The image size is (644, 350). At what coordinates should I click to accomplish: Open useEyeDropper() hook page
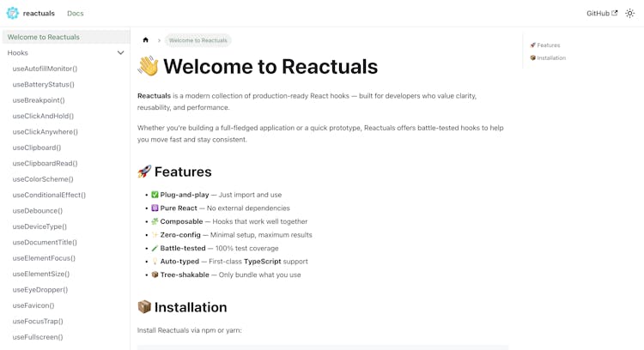pyautogui.click(x=40, y=290)
